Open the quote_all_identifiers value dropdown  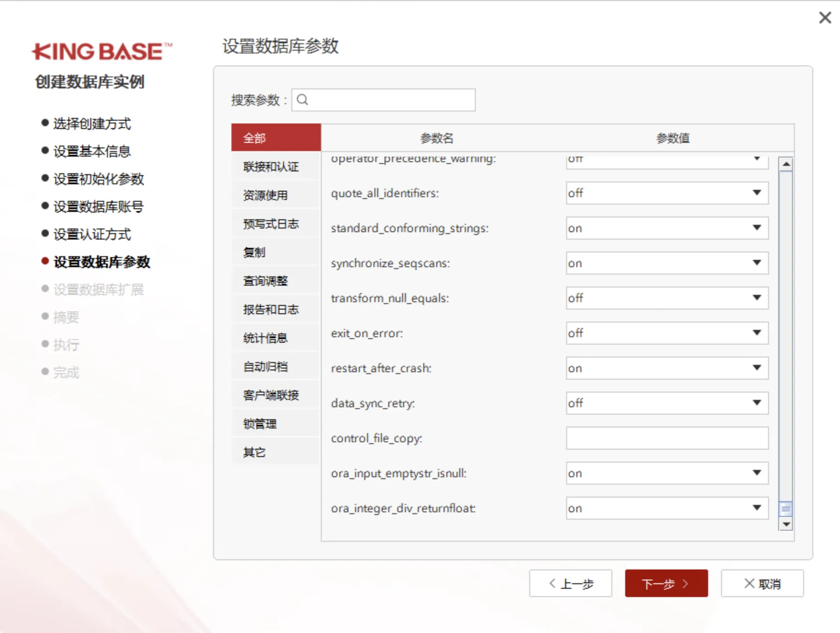coord(757,193)
